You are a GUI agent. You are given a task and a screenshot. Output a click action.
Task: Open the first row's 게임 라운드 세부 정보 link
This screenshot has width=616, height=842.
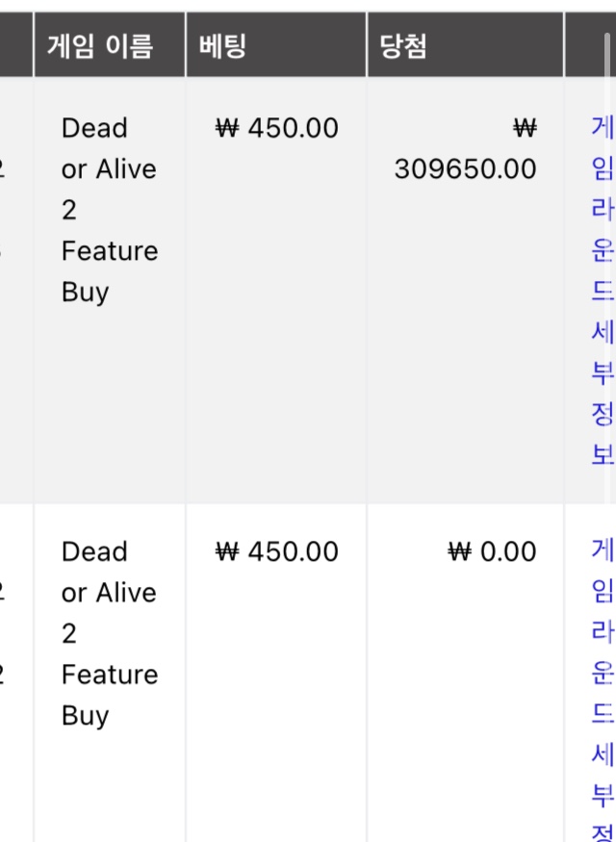coord(603,291)
